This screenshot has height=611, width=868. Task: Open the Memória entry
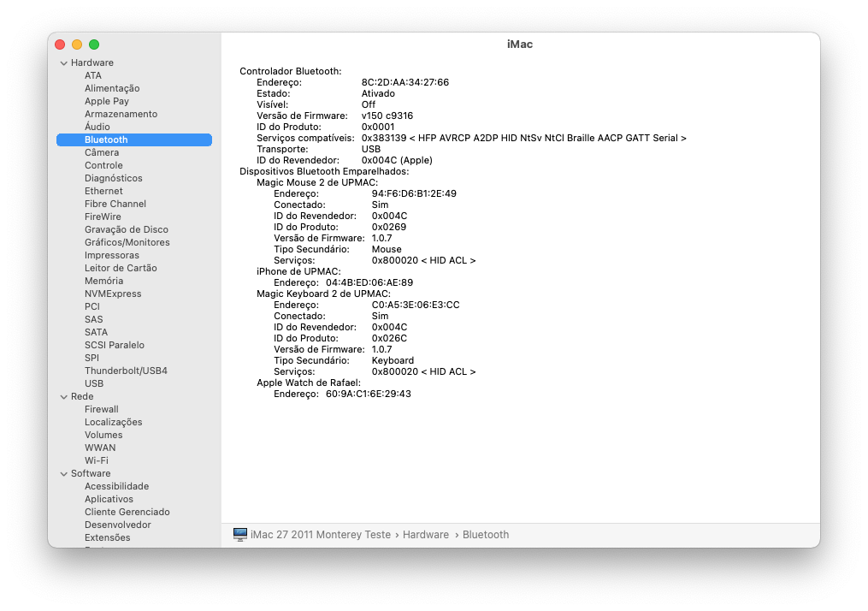pyautogui.click(x=103, y=281)
